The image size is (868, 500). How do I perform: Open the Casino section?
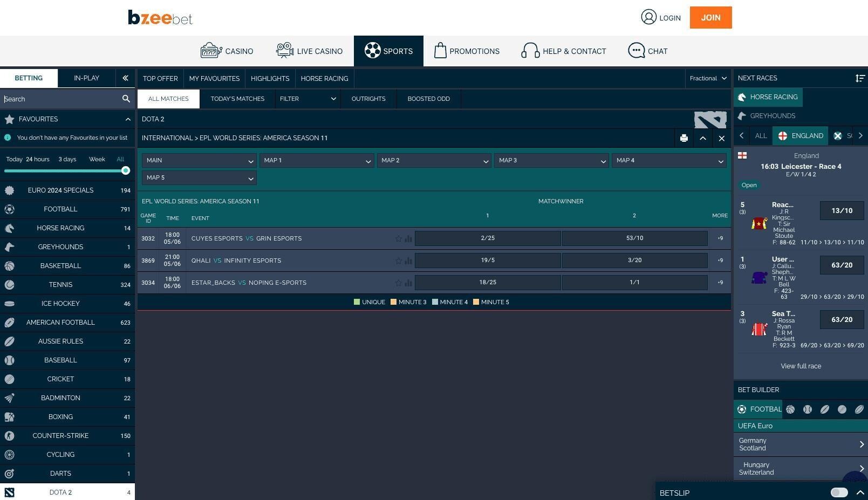click(x=227, y=51)
